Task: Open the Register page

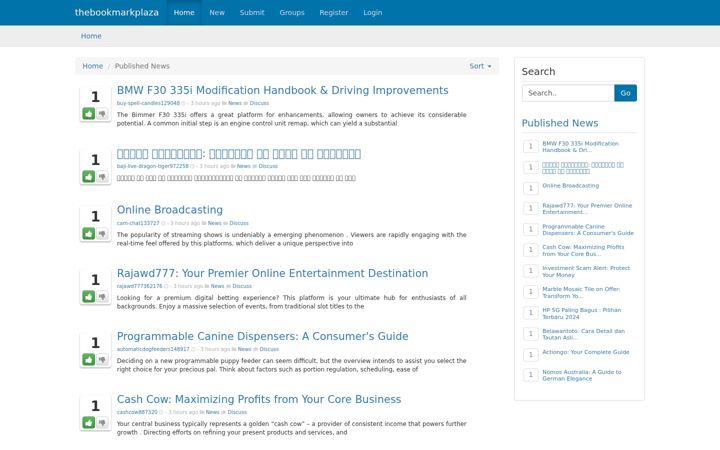Action: 333,12
